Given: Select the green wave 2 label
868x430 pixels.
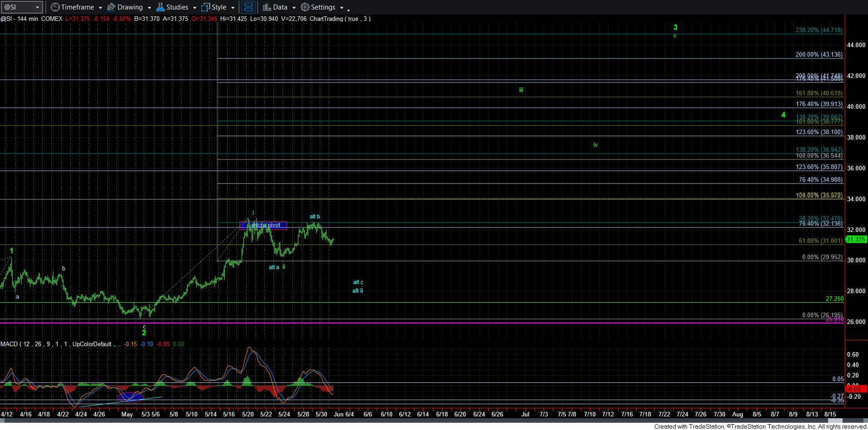Looking at the screenshot, I should click(x=144, y=333).
